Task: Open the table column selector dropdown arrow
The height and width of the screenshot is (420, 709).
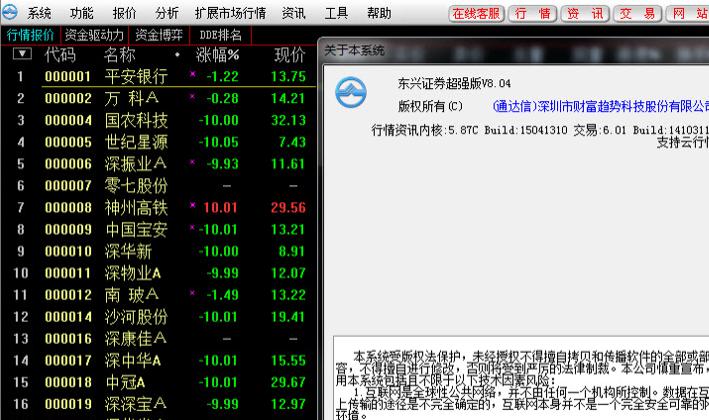Action: tap(22, 54)
